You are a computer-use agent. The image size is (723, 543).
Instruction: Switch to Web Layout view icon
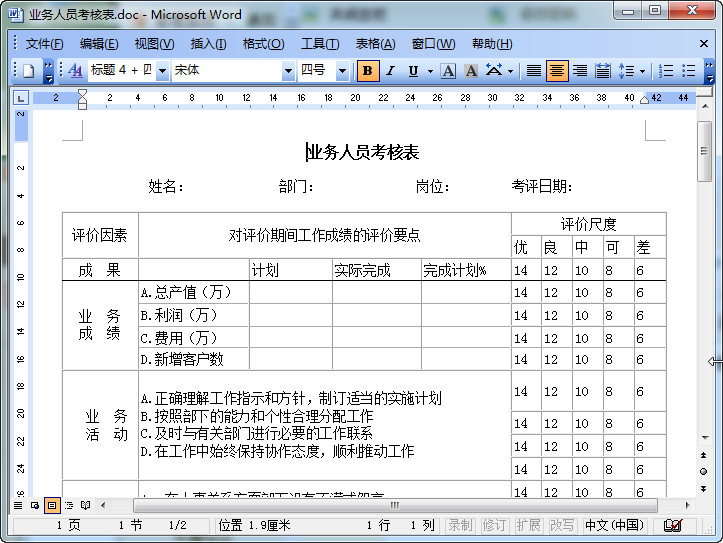pyautogui.click(x=35, y=505)
